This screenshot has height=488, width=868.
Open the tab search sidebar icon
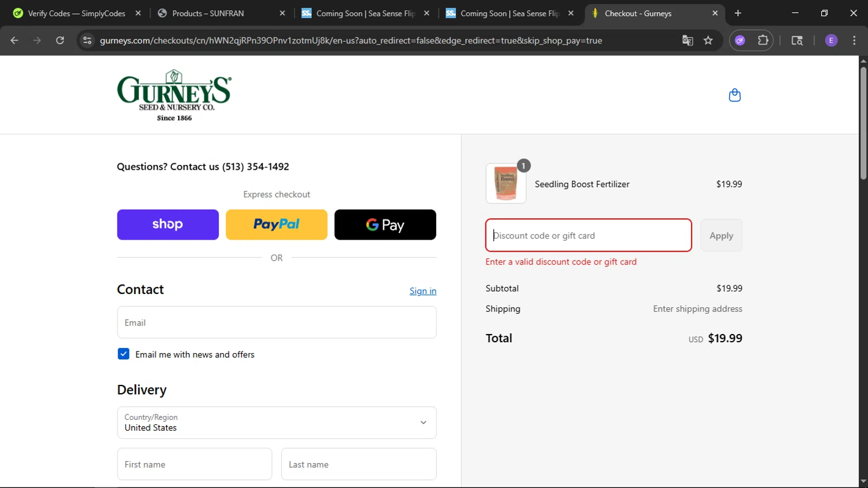click(797, 41)
